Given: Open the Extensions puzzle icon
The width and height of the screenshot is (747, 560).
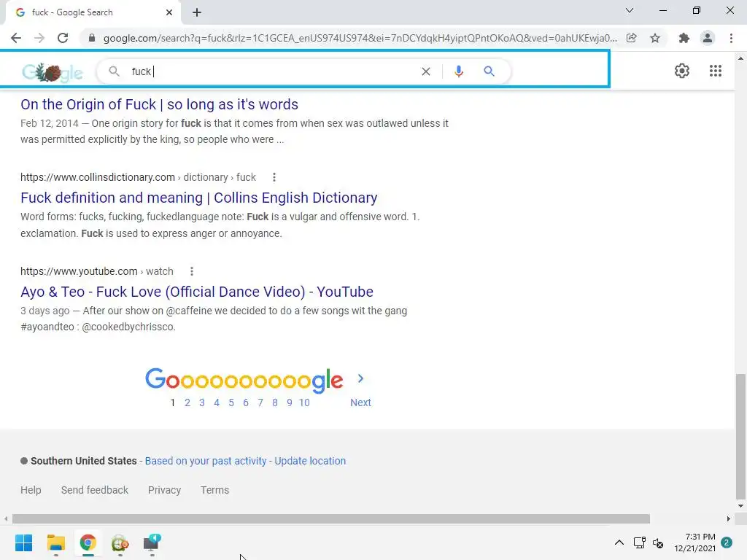Looking at the screenshot, I should coord(684,38).
